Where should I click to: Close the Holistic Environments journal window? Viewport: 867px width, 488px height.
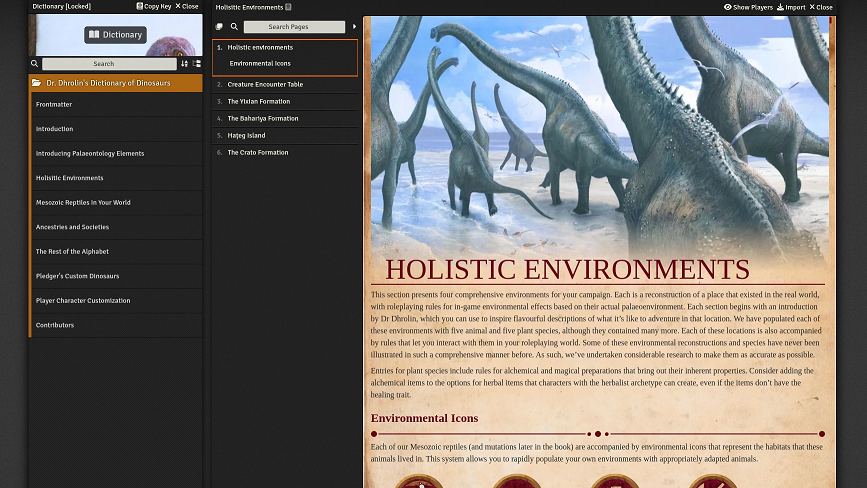pyautogui.click(x=821, y=7)
